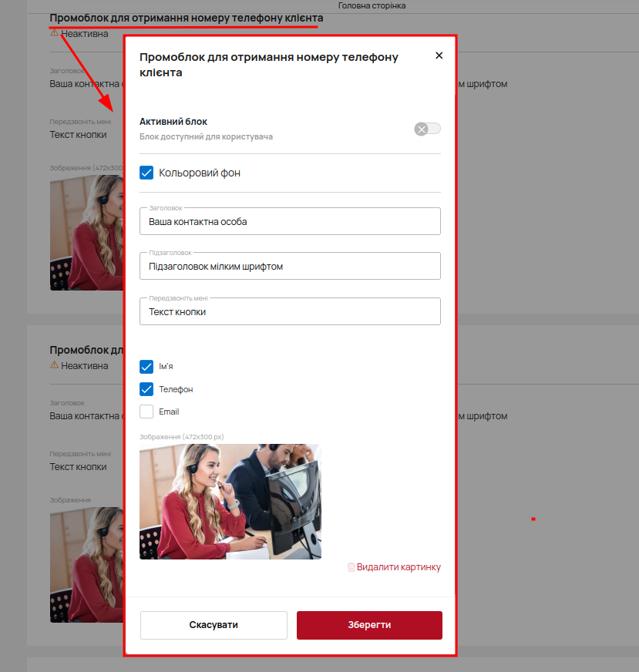Save changes with the Зберегти button
This screenshot has height=672, width=639.
click(369, 625)
